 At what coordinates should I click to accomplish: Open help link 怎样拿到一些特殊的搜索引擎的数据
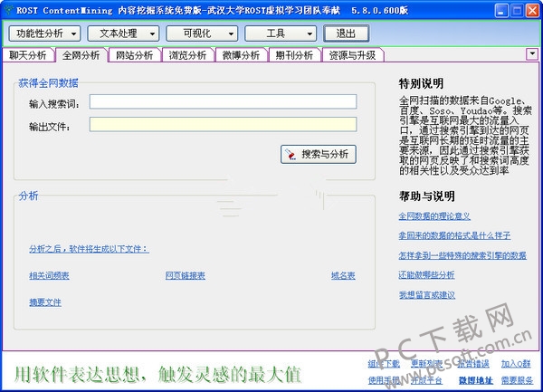click(x=462, y=255)
